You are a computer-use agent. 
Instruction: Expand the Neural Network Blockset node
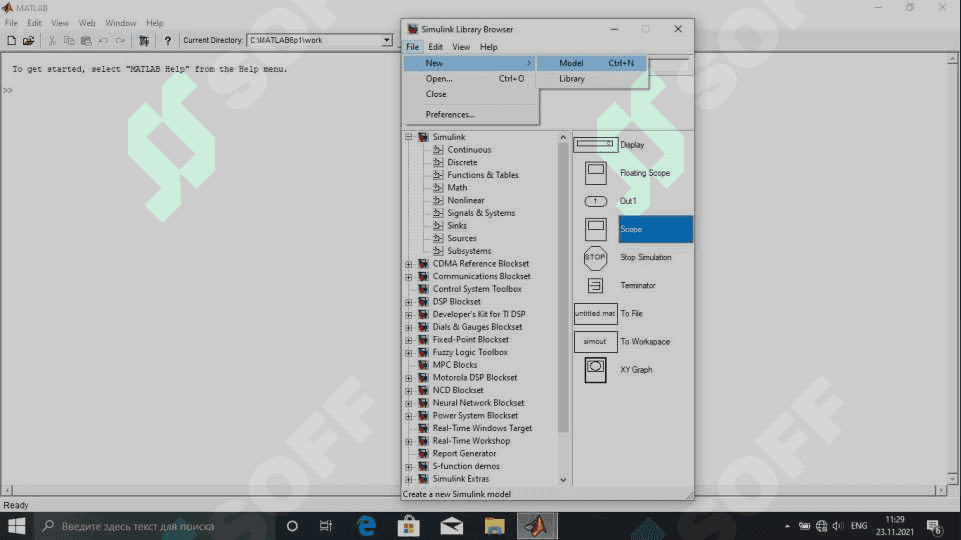[409, 403]
